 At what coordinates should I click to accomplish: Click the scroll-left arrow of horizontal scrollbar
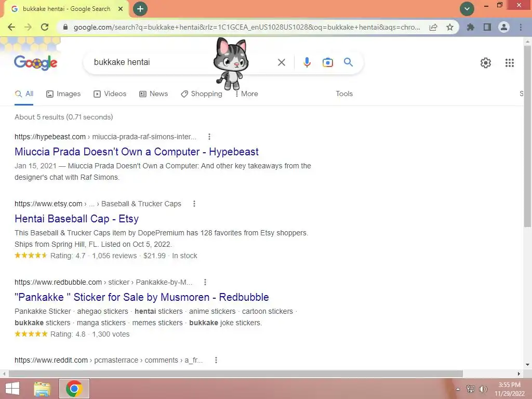4,374
